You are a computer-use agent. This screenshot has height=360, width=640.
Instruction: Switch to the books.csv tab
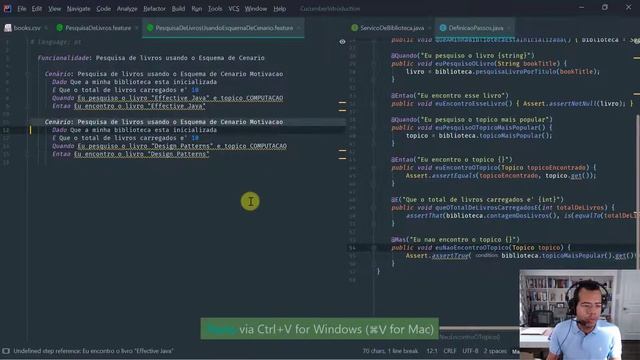click(27, 28)
